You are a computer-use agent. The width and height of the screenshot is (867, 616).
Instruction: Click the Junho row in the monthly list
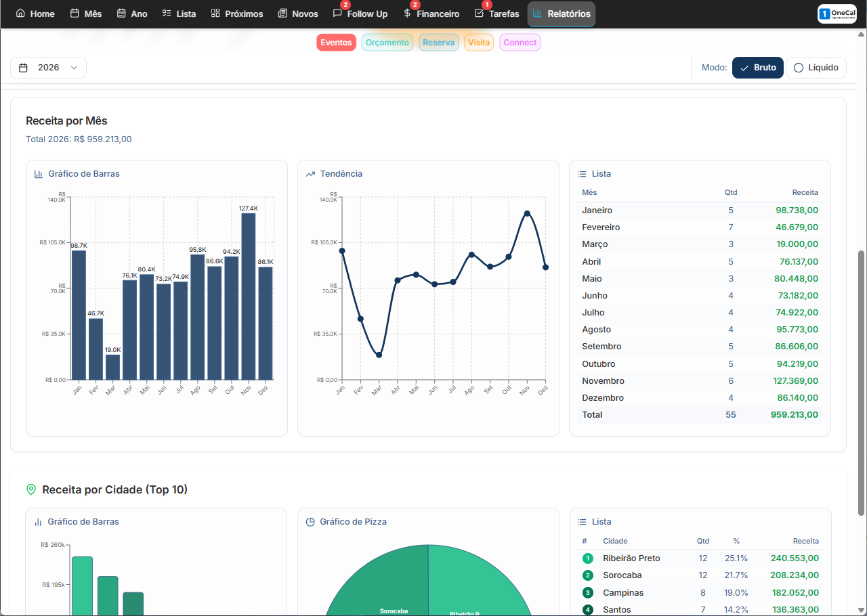pyautogui.click(x=700, y=296)
